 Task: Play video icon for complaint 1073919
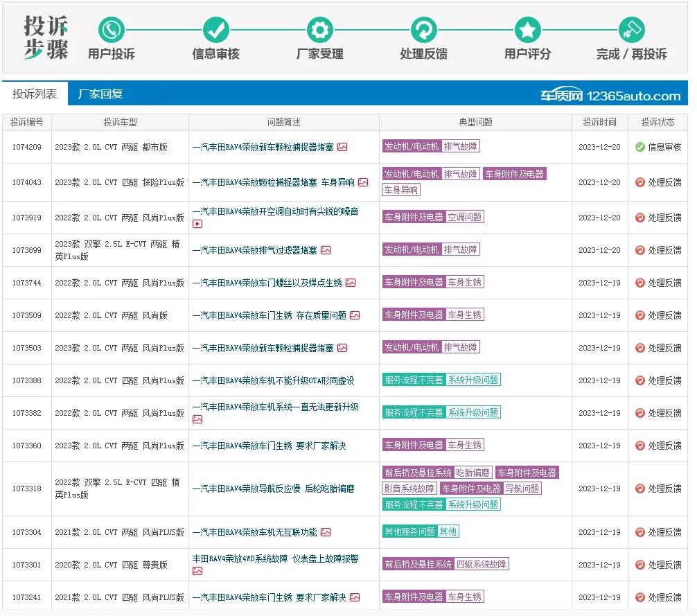[197, 224]
